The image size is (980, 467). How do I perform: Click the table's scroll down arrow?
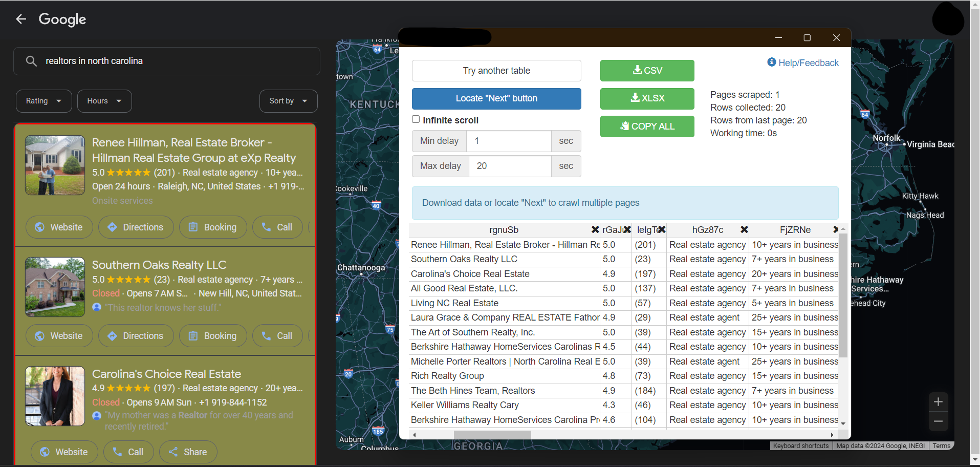843,424
